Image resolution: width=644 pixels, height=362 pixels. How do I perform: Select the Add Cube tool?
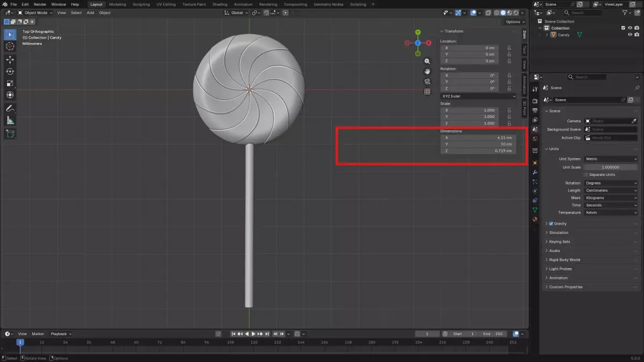pyautogui.click(x=10, y=134)
